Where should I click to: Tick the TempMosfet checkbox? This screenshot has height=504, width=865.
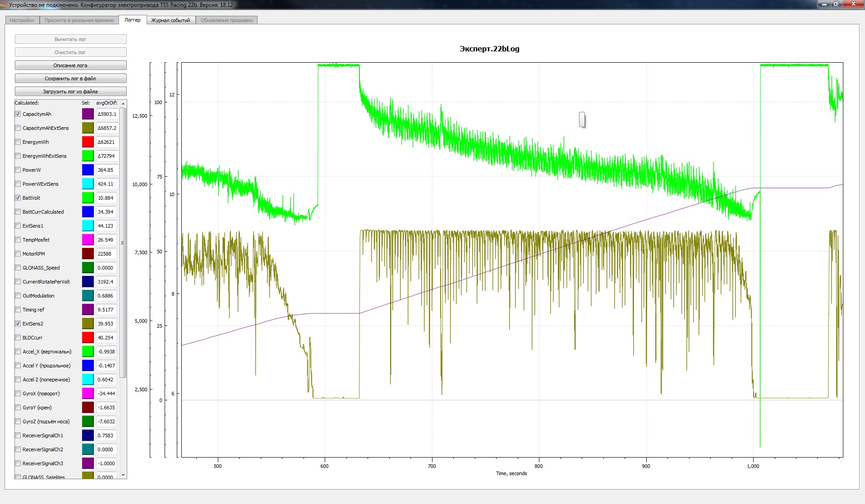(18, 240)
